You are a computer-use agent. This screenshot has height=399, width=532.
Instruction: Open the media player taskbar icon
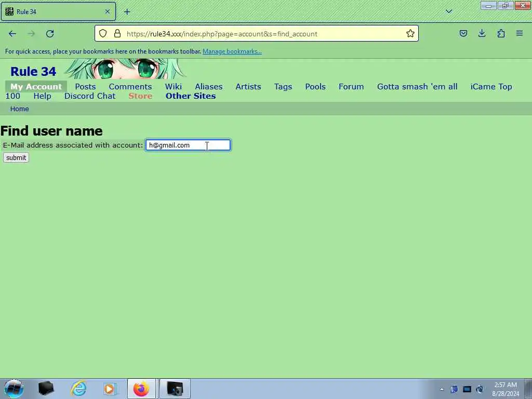coord(109,389)
